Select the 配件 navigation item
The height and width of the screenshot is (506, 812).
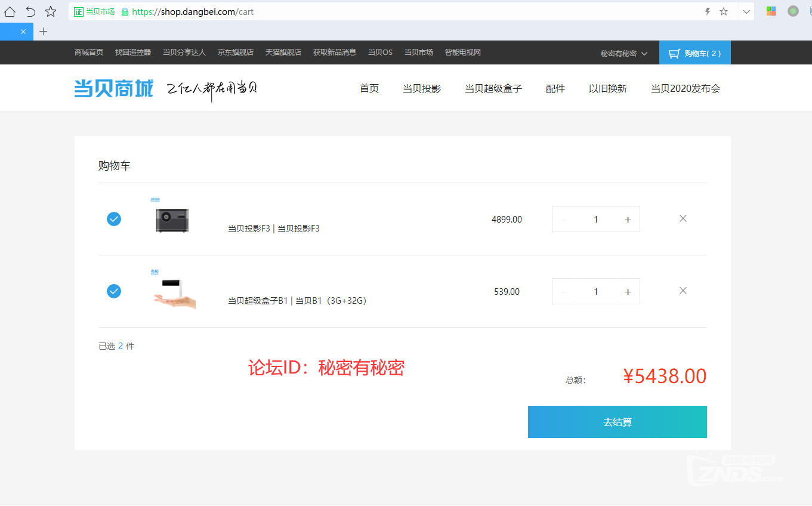point(555,88)
